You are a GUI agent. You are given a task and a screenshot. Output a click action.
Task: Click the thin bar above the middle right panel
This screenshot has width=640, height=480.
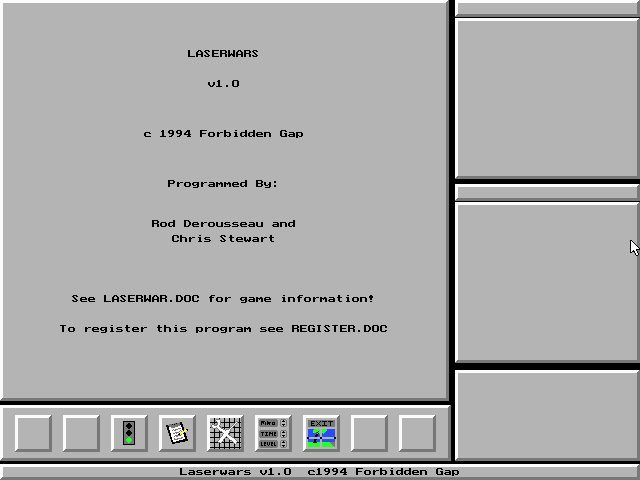547,191
